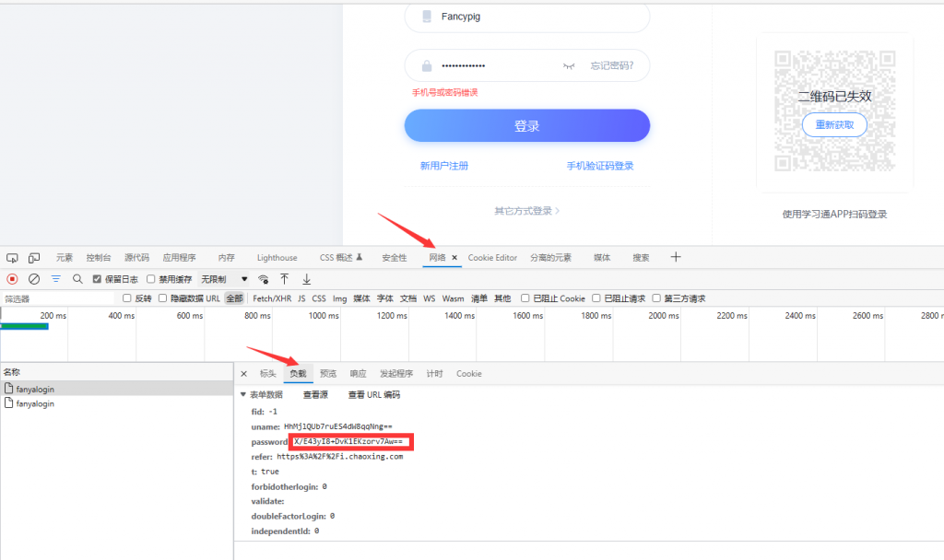Select 响应 Response tab
The width and height of the screenshot is (944, 560).
[359, 374]
